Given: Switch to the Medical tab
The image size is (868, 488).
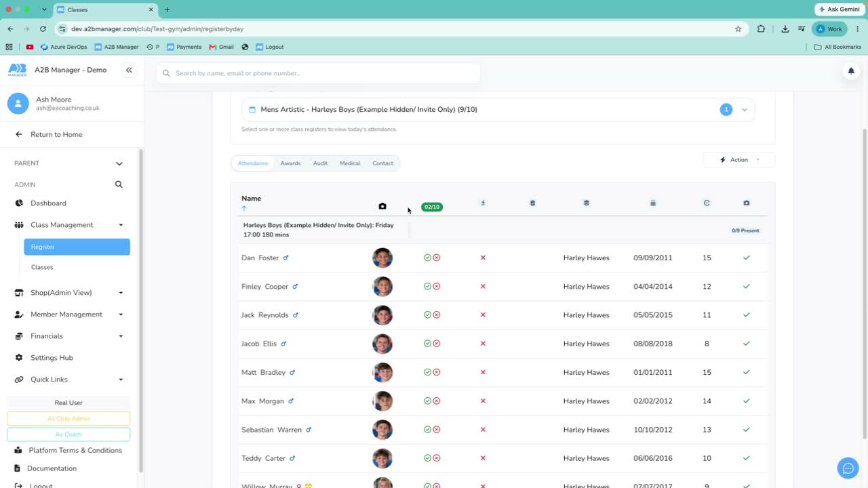Looking at the screenshot, I should (x=350, y=163).
